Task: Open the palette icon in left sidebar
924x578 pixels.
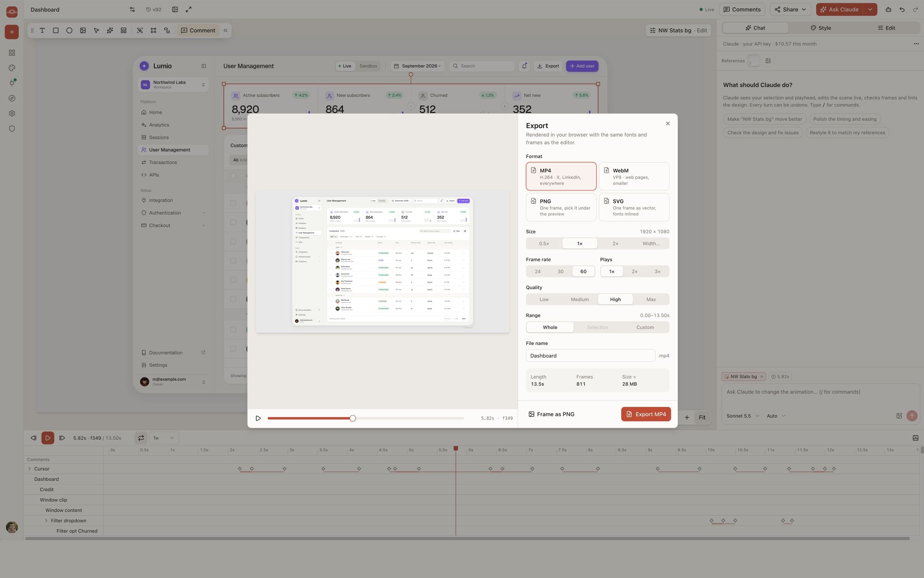Action: (x=12, y=68)
